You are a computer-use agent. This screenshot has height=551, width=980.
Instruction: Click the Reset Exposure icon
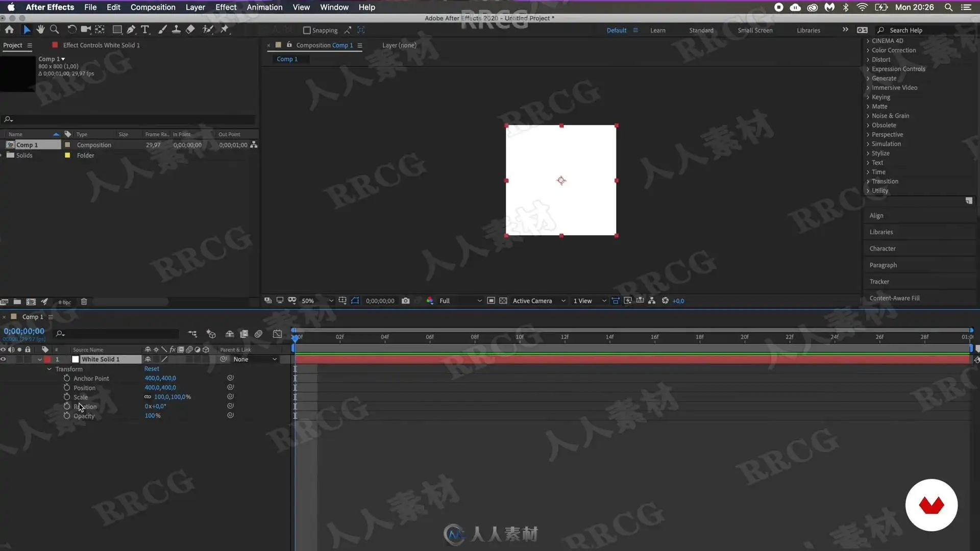(x=665, y=300)
